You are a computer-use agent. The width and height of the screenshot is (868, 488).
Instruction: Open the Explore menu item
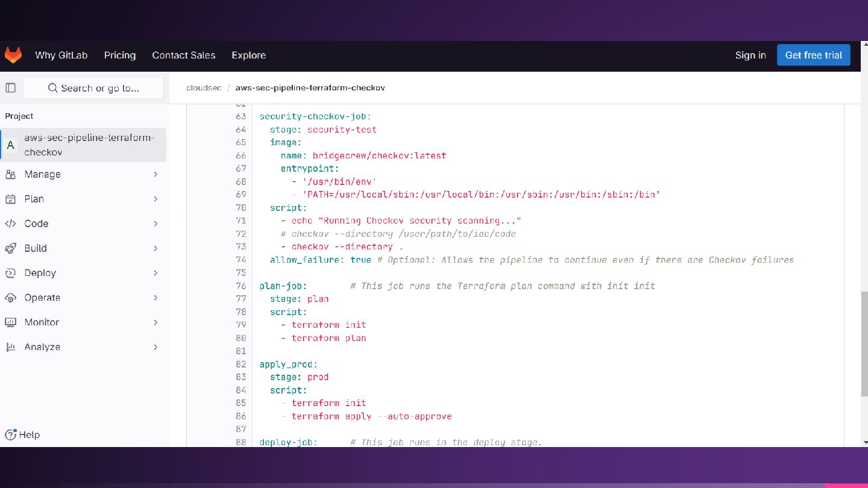click(x=249, y=55)
